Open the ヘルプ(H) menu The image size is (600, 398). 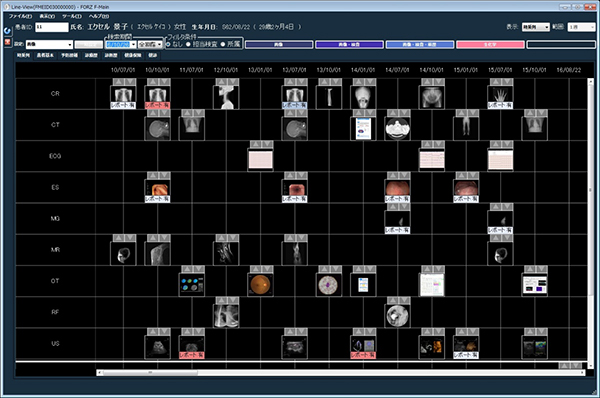[99, 16]
